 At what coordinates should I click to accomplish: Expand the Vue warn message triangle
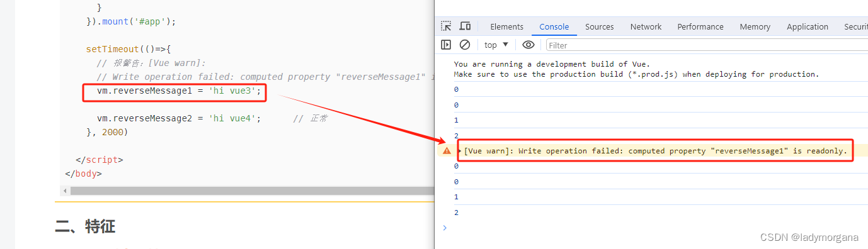(460, 151)
